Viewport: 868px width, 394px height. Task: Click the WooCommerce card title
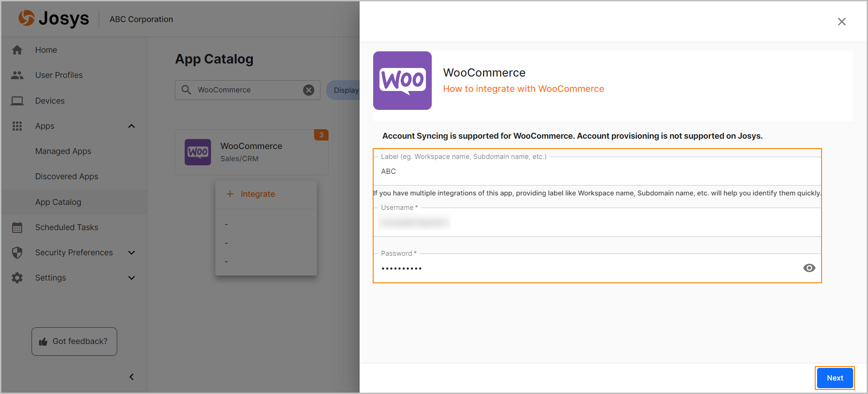(251, 146)
